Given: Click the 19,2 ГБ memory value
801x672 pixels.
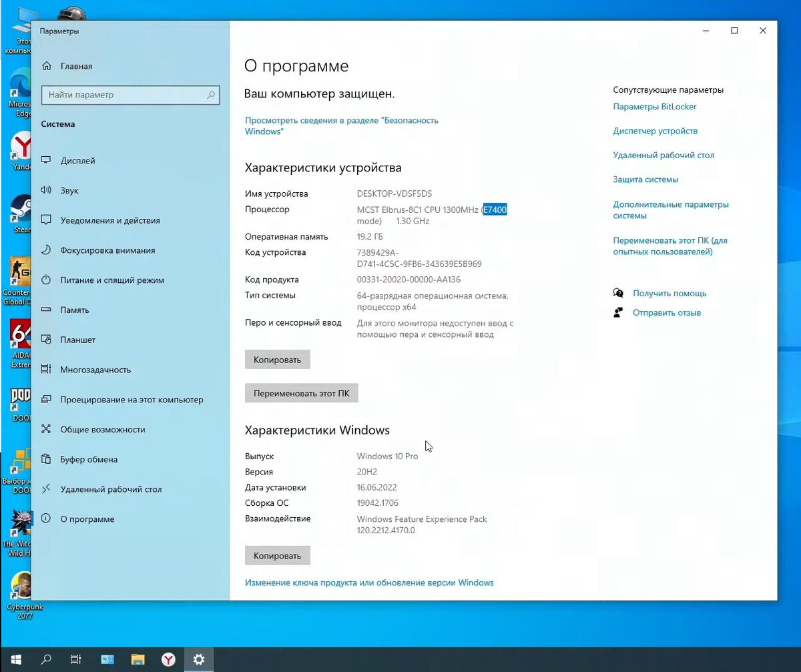Looking at the screenshot, I should (370, 236).
